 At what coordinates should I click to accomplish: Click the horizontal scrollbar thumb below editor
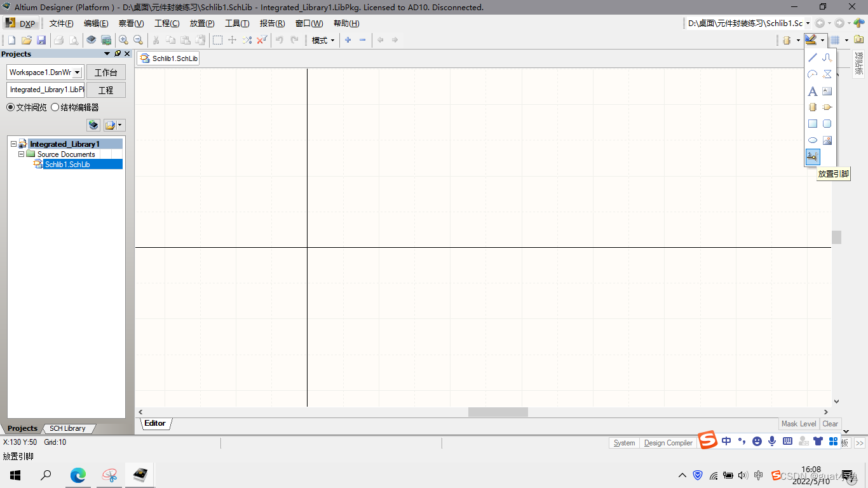click(498, 412)
